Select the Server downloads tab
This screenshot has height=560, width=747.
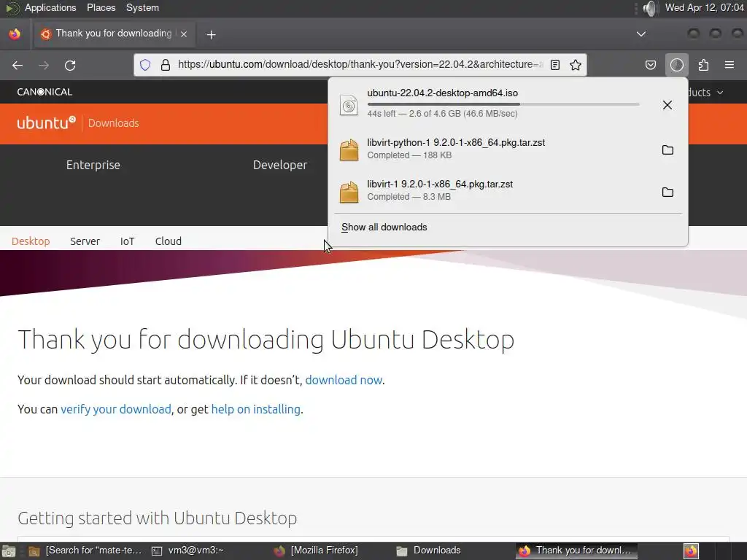pos(85,241)
